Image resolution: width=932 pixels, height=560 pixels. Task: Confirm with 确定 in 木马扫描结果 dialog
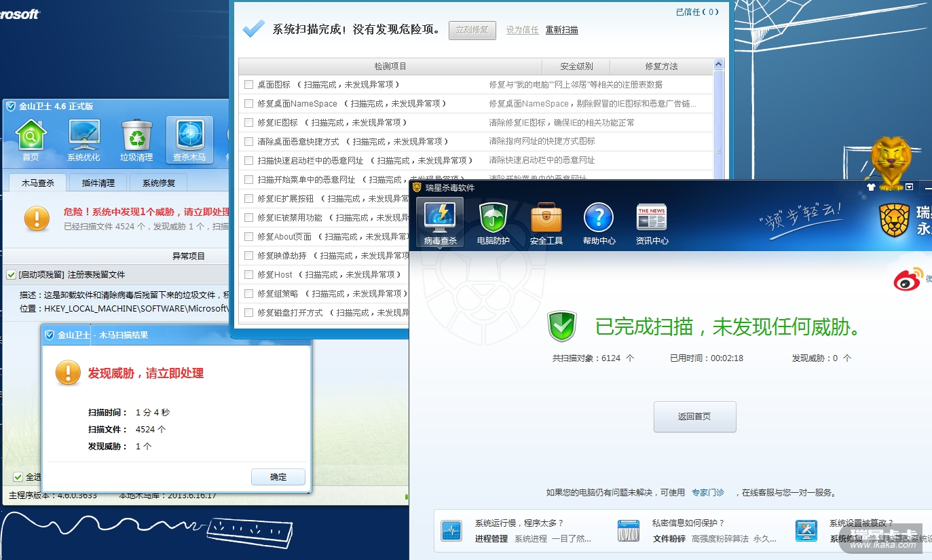pyautogui.click(x=278, y=477)
